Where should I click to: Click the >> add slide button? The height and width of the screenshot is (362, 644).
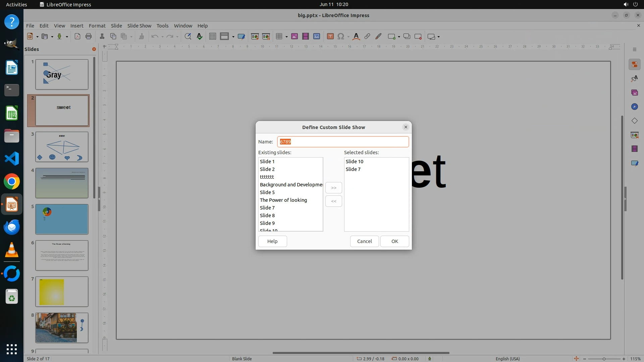click(333, 188)
